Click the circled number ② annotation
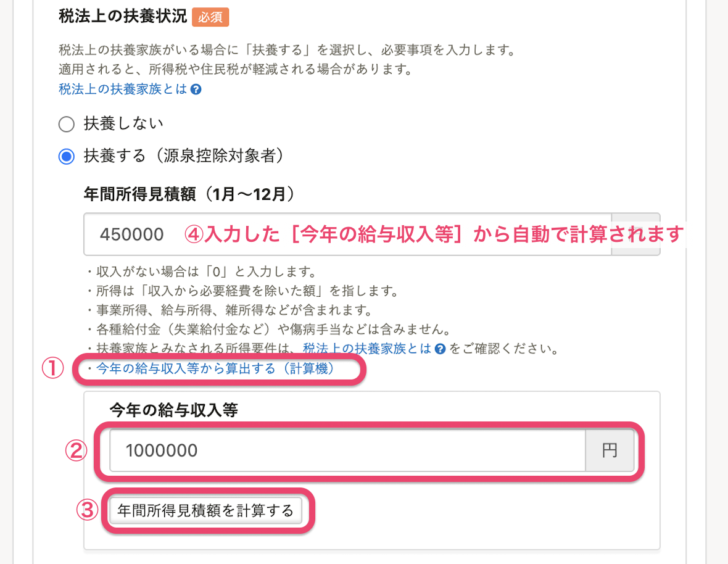The width and height of the screenshot is (728, 564). [76, 450]
